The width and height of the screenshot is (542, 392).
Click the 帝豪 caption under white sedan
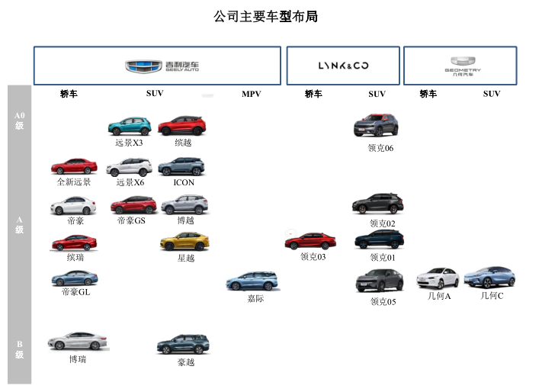click(75, 220)
